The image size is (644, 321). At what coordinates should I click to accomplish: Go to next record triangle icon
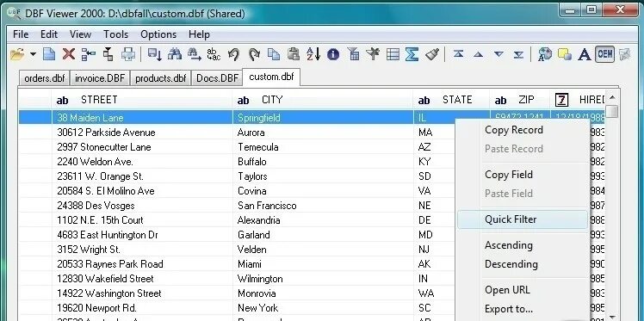coord(498,54)
